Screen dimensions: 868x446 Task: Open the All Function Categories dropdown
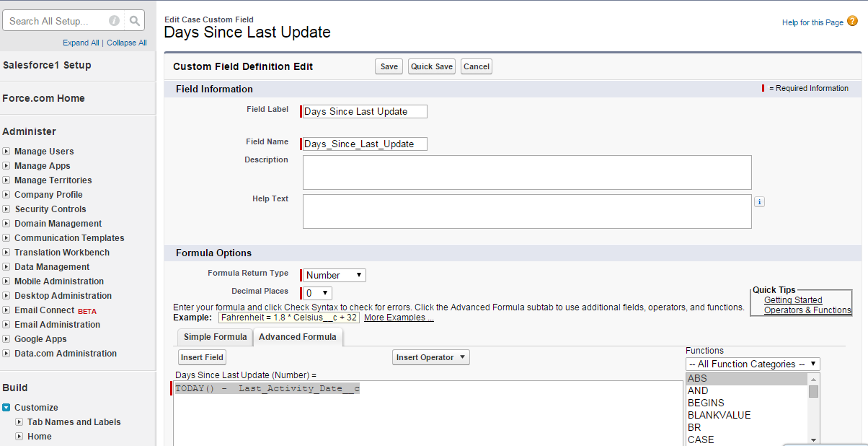pyautogui.click(x=753, y=364)
